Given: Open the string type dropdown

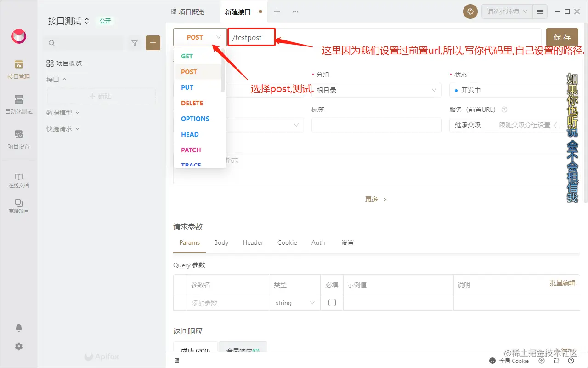Looking at the screenshot, I should [x=295, y=303].
